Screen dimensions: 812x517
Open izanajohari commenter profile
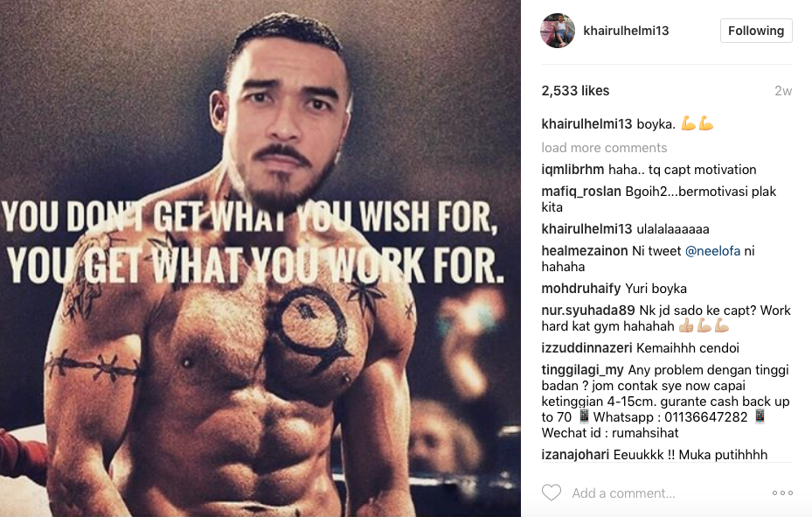[x=575, y=454]
